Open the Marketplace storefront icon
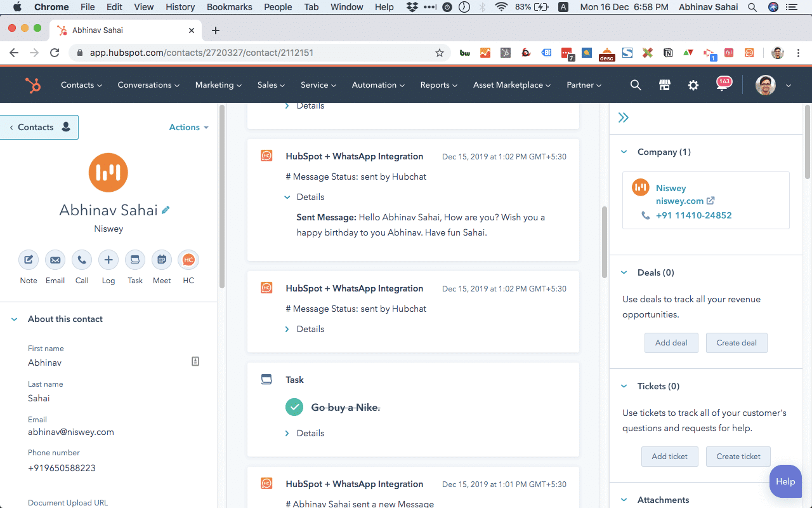 (x=664, y=85)
